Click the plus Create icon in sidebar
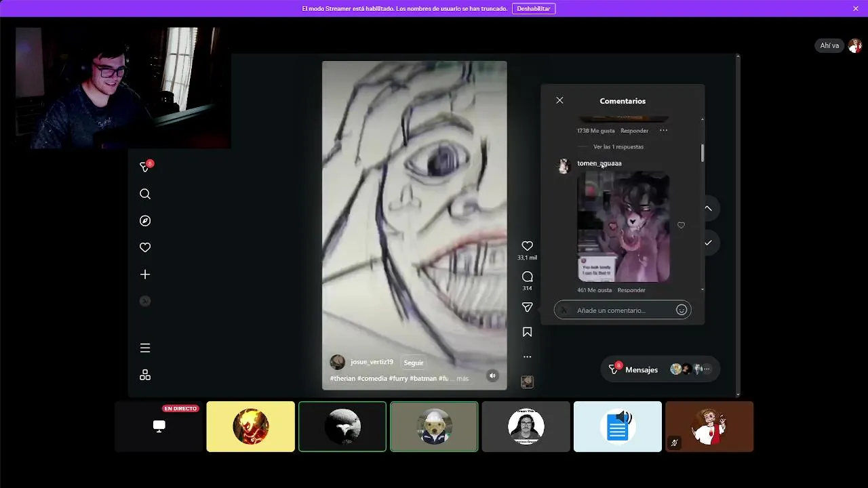The width and height of the screenshot is (868, 488). 145,274
